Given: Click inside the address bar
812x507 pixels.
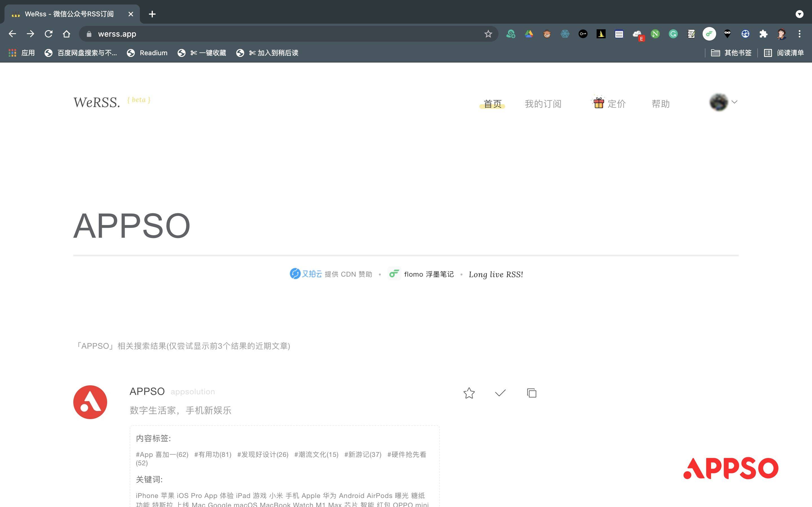Looking at the screenshot, I should point(235,34).
